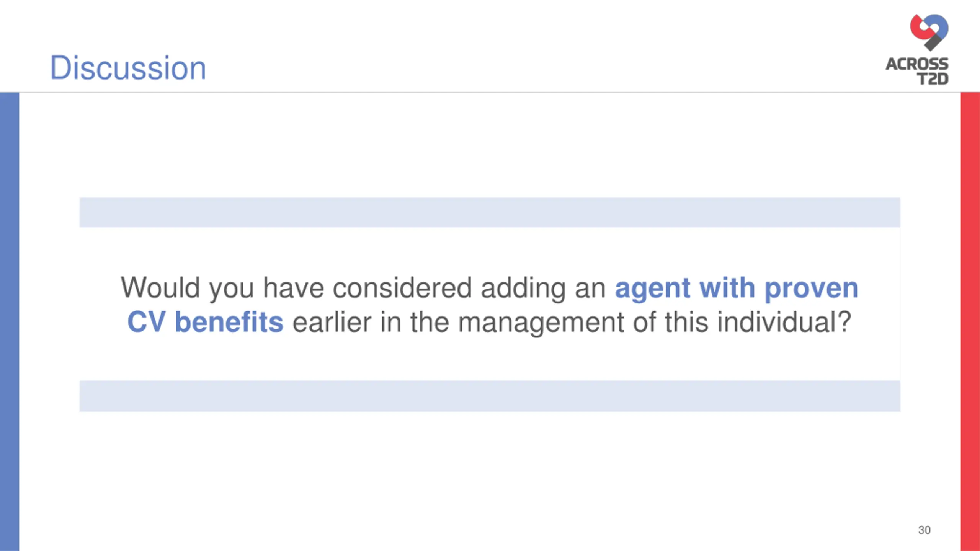This screenshot has width=980, height=551.
Task: Click the ACROSS T2D heart logo icon
Action: pos(929,33)
